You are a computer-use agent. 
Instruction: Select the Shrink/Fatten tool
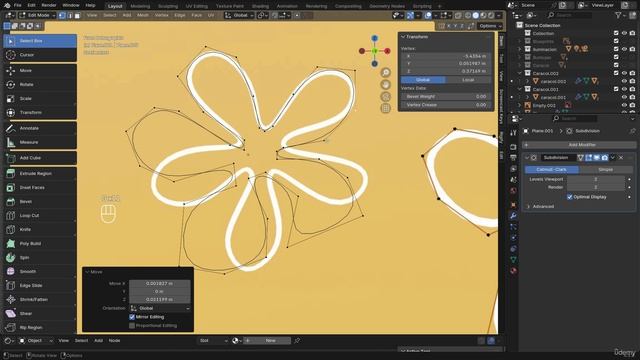[x=40, y=300]
